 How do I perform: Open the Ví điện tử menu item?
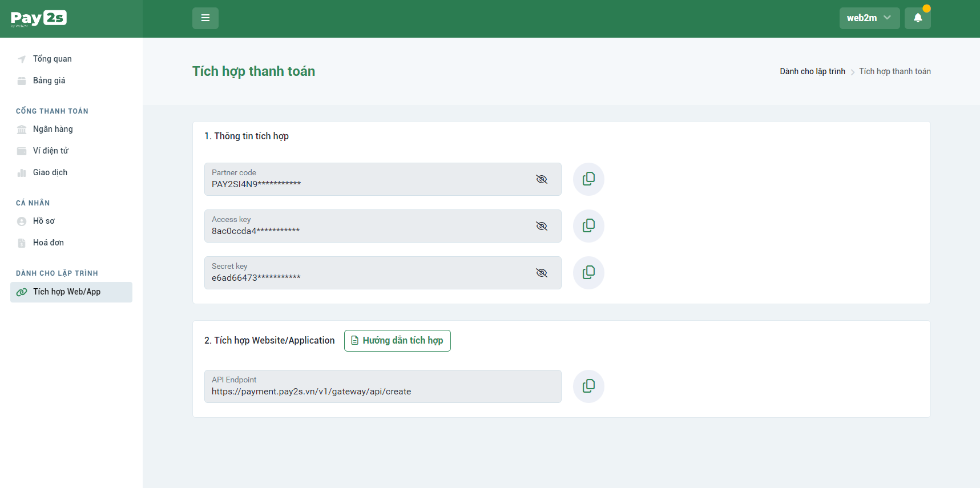pos(51,151)
